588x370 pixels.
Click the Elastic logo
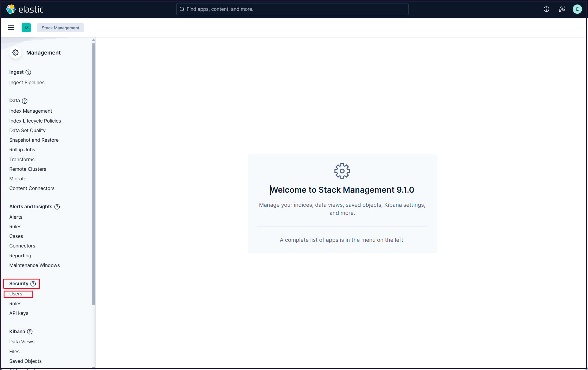pos(25,9)
